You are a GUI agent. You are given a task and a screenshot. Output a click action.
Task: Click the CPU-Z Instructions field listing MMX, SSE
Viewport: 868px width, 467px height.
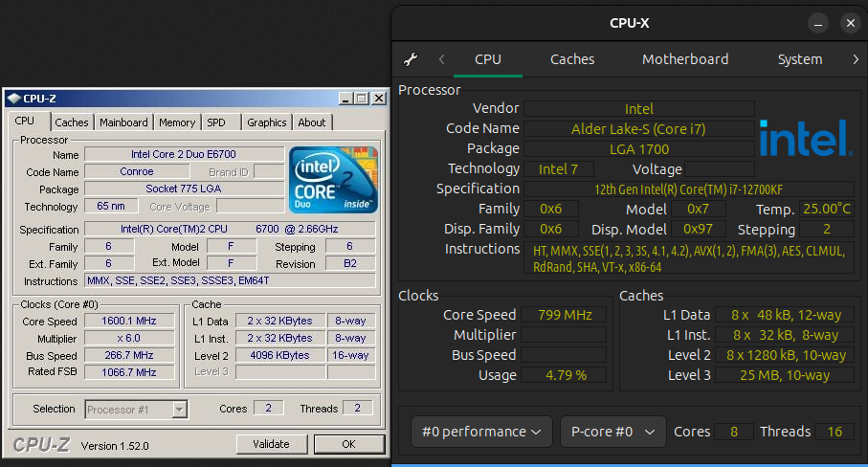230,280
